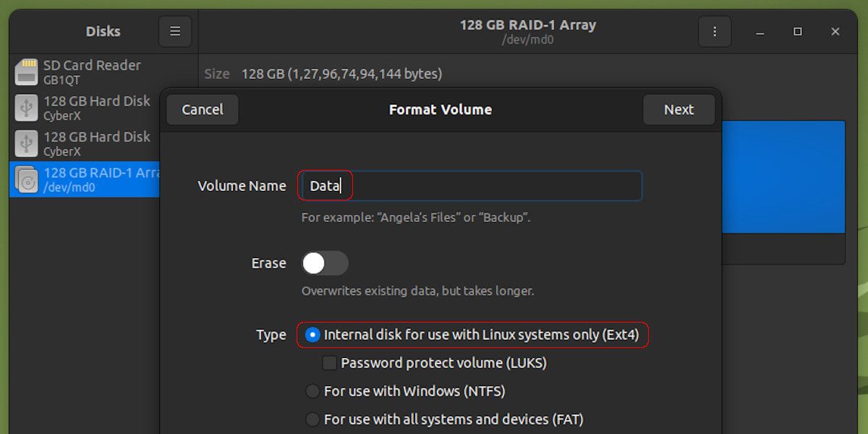
Task: Select For use with Windows (NTFS)
Action: 312,391
